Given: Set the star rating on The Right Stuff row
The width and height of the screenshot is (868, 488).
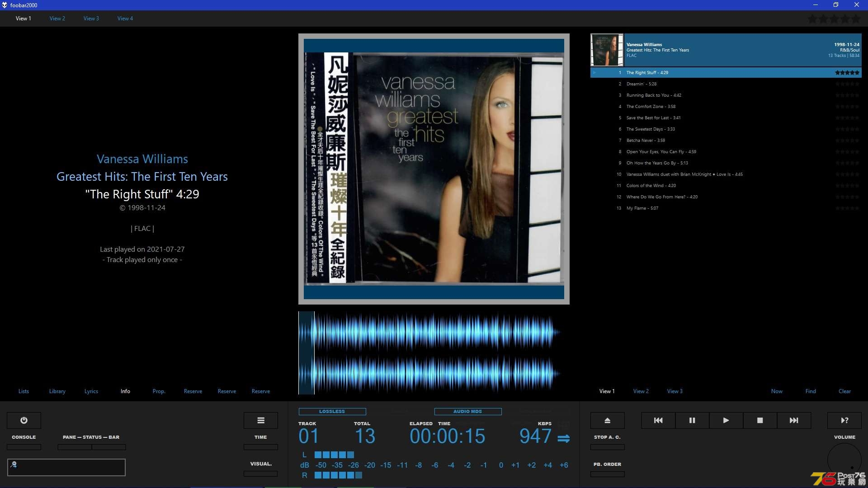Looking at the screenshot, I should [847, 73].
